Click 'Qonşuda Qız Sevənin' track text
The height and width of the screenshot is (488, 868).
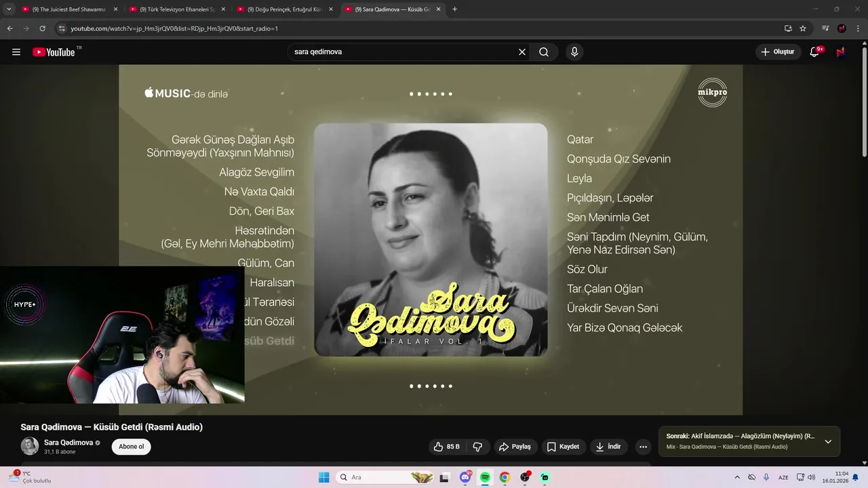[618, 159]
